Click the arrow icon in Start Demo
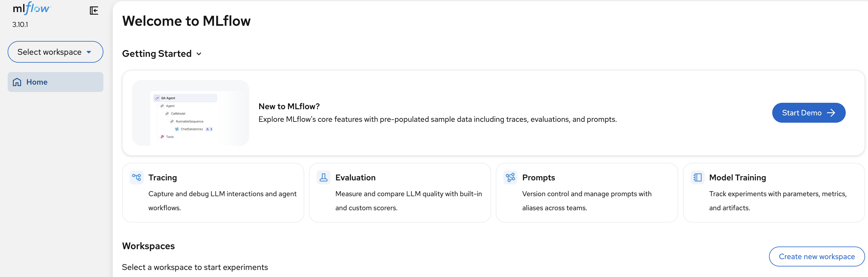Screen dimensions: 868x277 pos(831,113)
